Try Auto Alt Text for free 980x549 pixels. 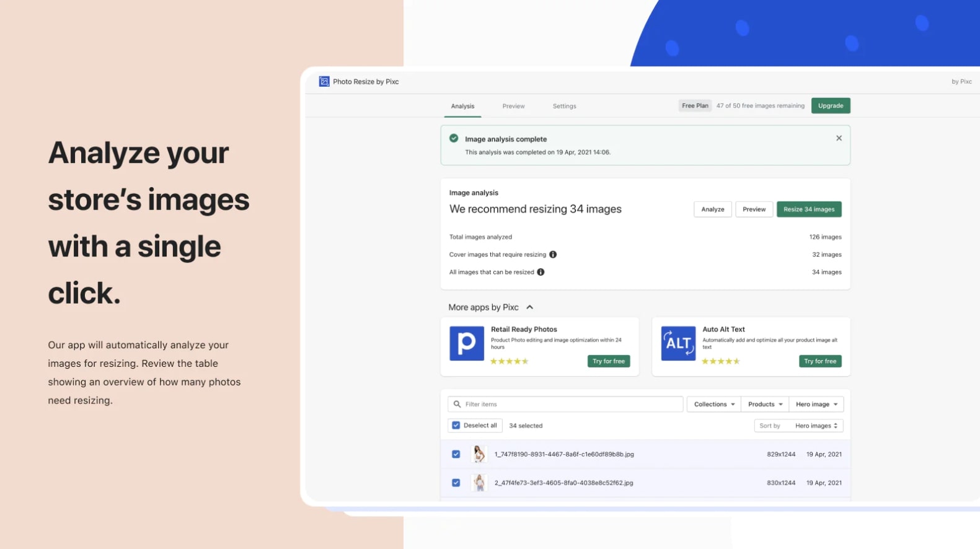[820, 361]
